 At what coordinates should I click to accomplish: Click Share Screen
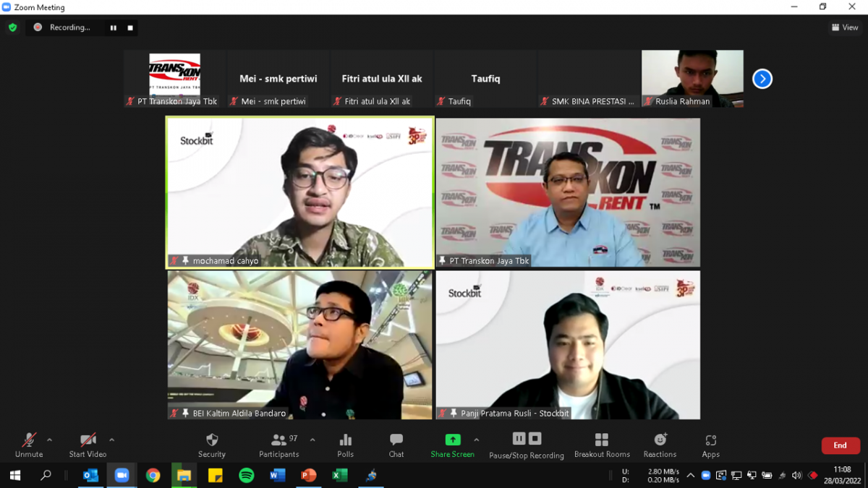[453, 445]
